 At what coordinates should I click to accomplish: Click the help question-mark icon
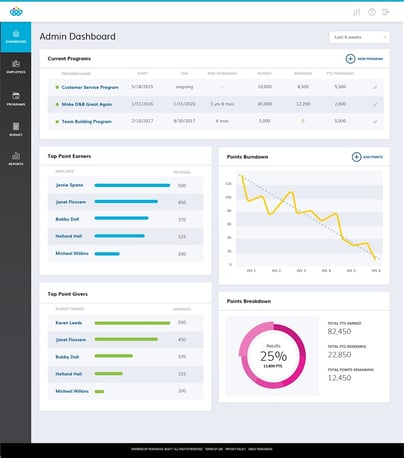[372, 12]
